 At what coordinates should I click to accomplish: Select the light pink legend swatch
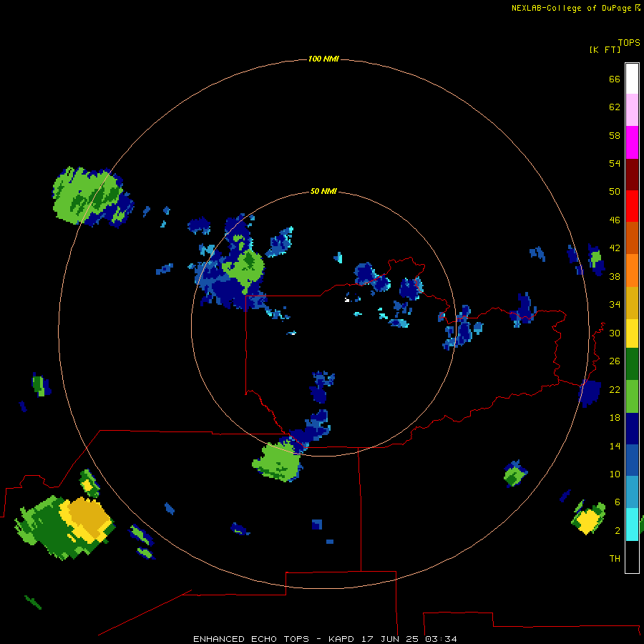coord(632,110)
